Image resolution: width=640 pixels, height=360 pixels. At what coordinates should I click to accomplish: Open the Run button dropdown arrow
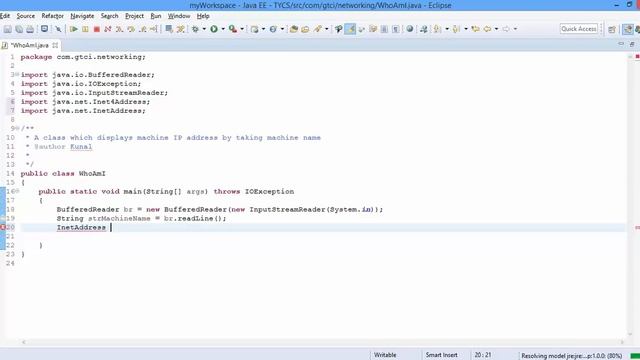[223, 29]
